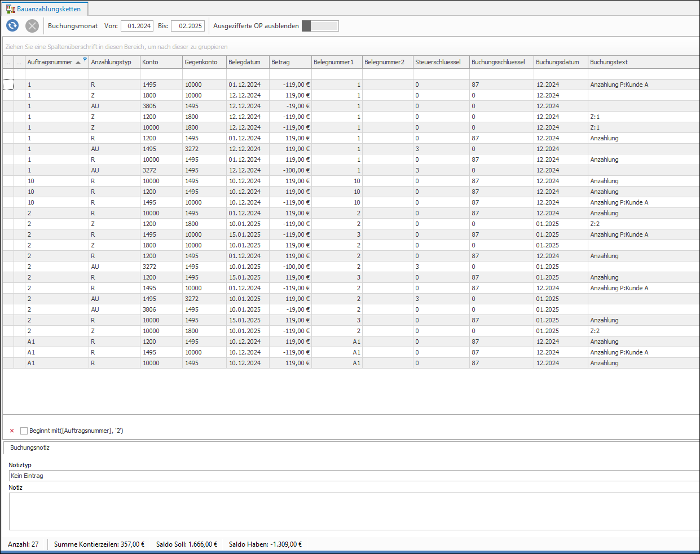Click into the 'Von' month field
700x554 pixels.
coord(138,26)
